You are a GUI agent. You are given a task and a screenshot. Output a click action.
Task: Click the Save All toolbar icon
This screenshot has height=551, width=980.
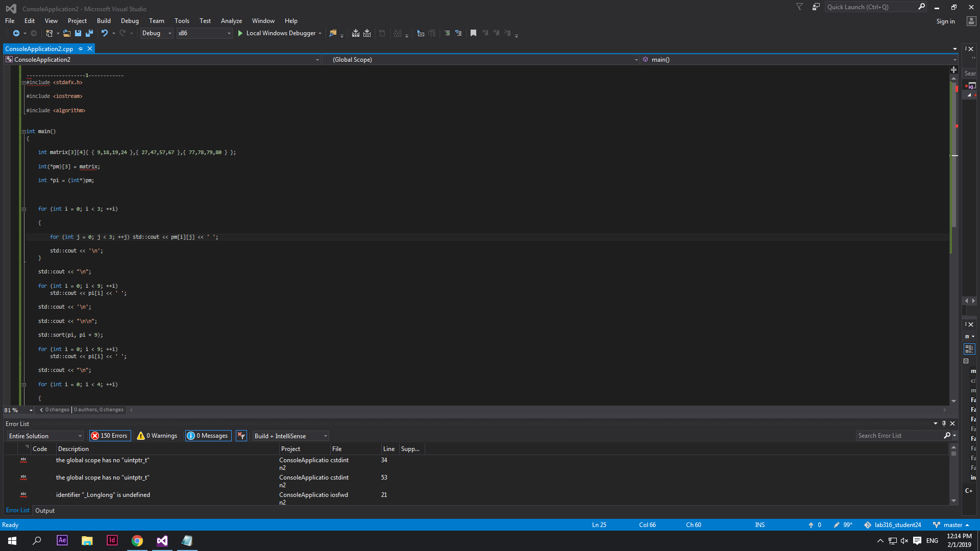coord(89,33)
